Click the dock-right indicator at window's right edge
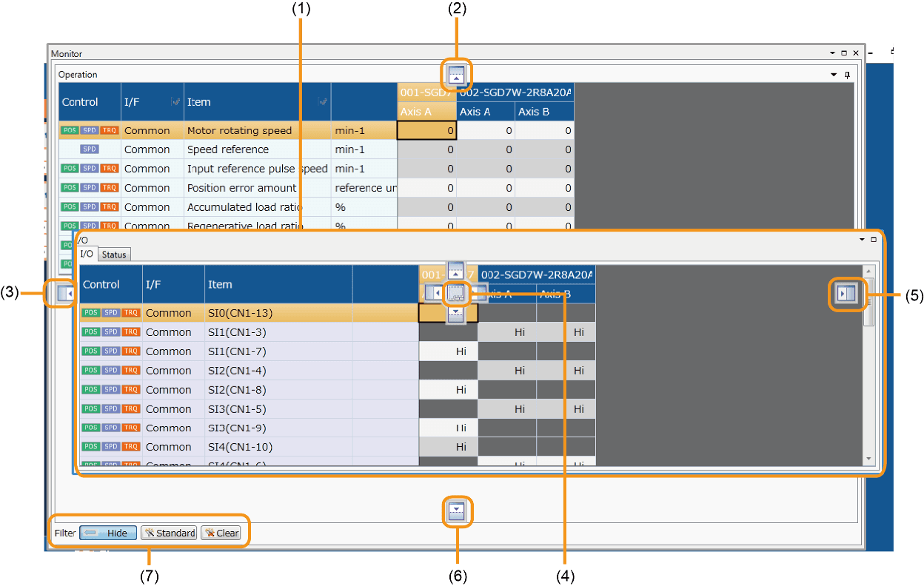 pos(845,294)
